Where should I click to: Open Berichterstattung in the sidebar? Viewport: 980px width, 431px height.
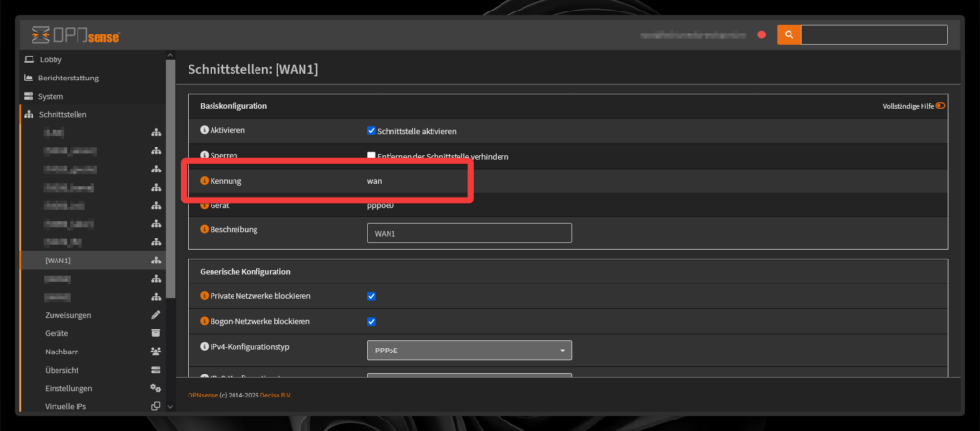[x=67, y=78]
